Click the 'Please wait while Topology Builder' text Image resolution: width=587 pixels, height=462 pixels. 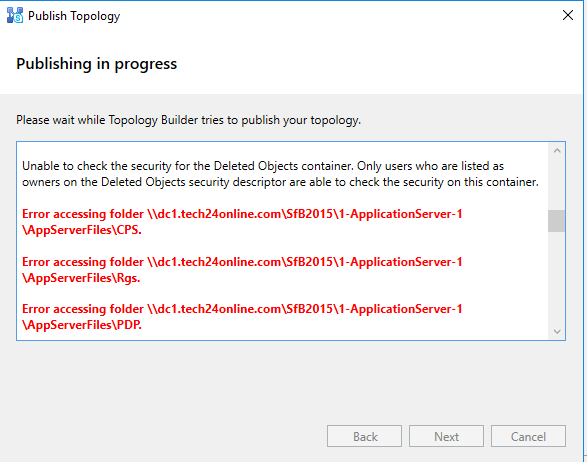click(188, 120)
